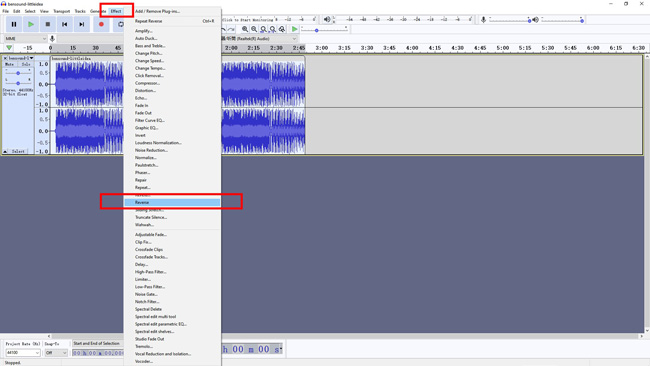Fit selection to width zoom icon
The width and height of the screenshot is (650, 366).
(263, 29)
